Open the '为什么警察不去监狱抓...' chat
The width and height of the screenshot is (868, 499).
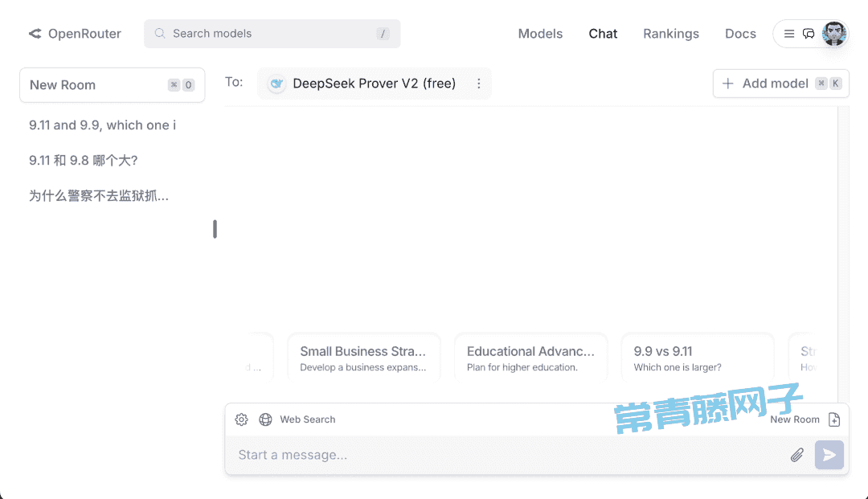click(x=99, y=196)
